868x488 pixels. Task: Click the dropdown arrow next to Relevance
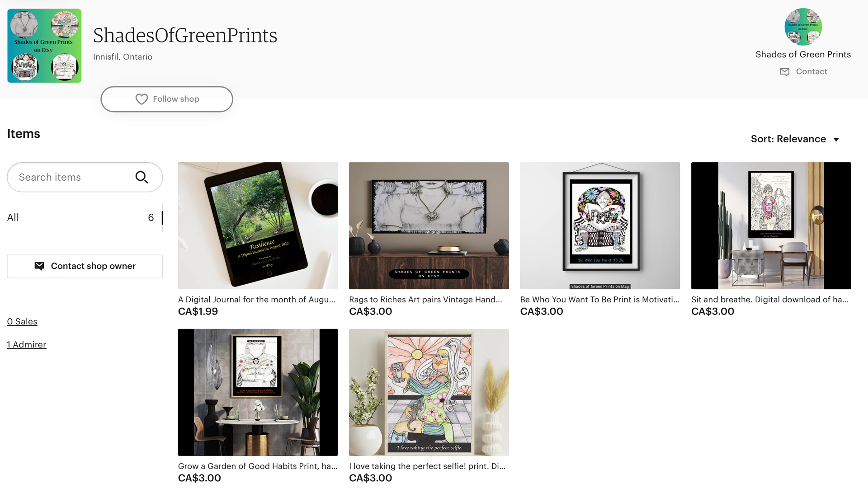click(836, 140)
